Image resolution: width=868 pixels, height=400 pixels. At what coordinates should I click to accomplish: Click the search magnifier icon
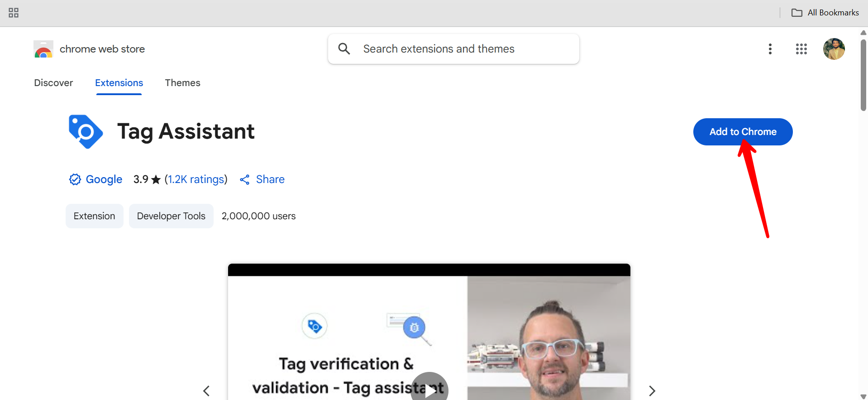[x=344, y=49]
